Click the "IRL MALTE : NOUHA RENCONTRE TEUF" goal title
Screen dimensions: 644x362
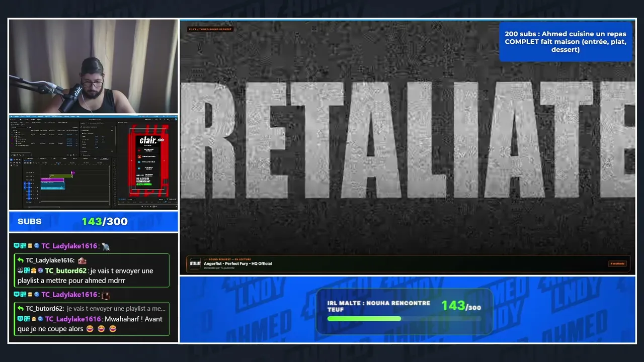(x=379, y=306)
